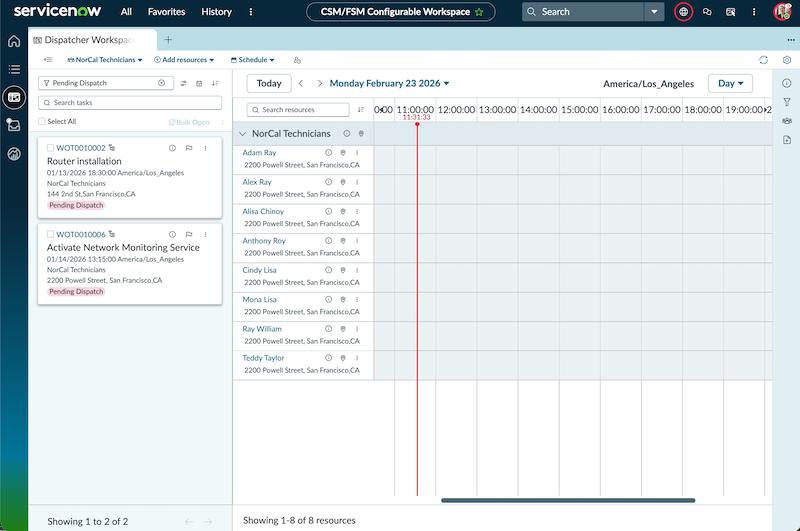Open Adam Ray resource link
The image size is (800, 531).
point(259,153)
